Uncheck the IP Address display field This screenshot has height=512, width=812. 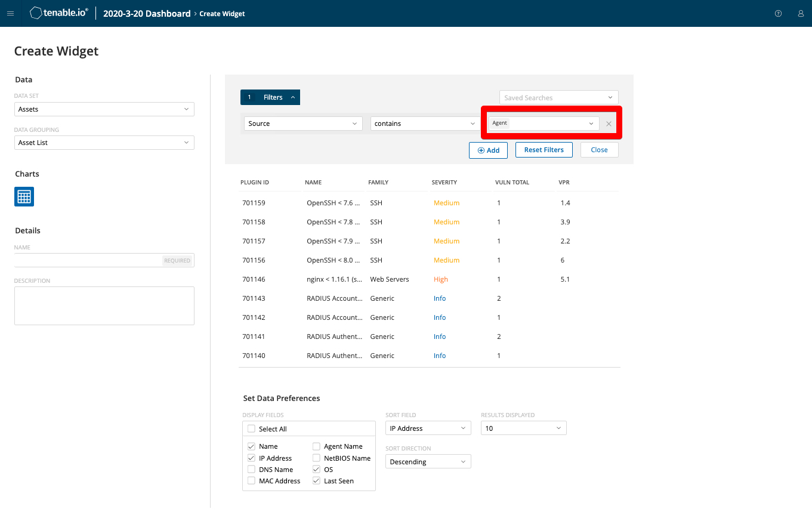pos(251,458)
